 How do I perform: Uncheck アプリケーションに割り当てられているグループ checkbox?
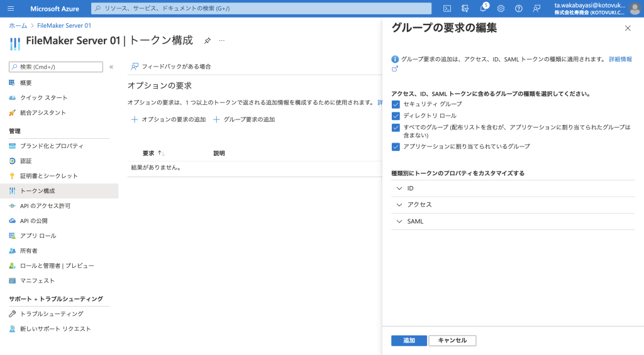pyautogui.click(x=396, y=146)
